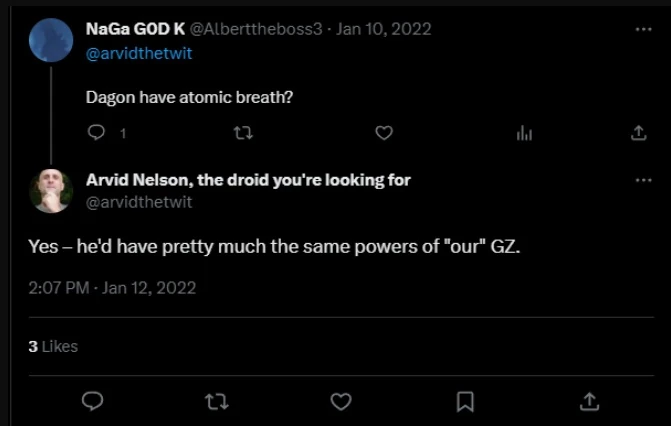The width and height of the screenshot is (671, 426).
Task: Click the Jan 10, 2022 timestamp
Action: [x=384, y=29]
